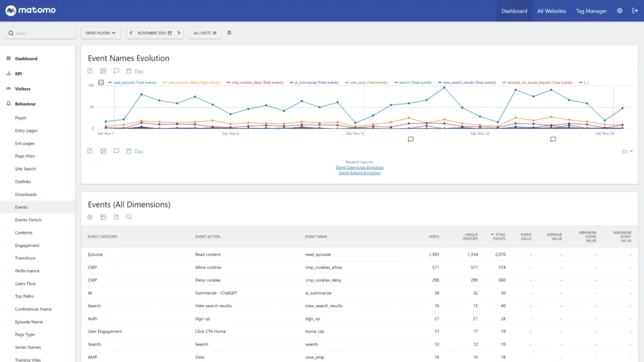This screenshot has width=644, height=362.
Task: Open administration gear icon in top navigation
Action: [x=619, y=11]
